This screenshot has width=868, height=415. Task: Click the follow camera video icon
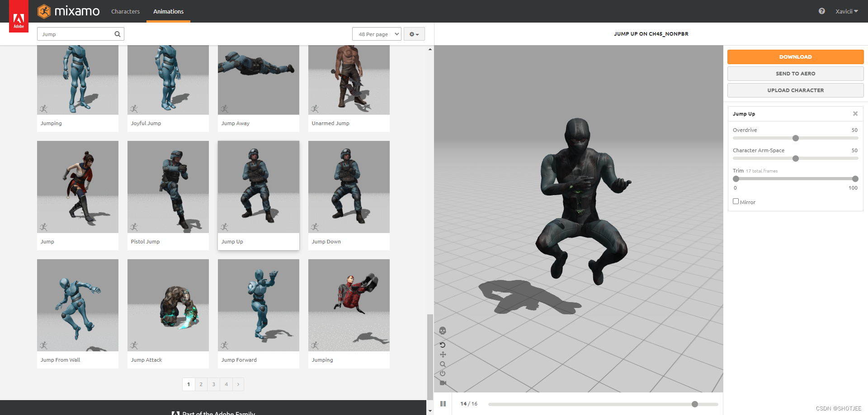click(443, 383)
